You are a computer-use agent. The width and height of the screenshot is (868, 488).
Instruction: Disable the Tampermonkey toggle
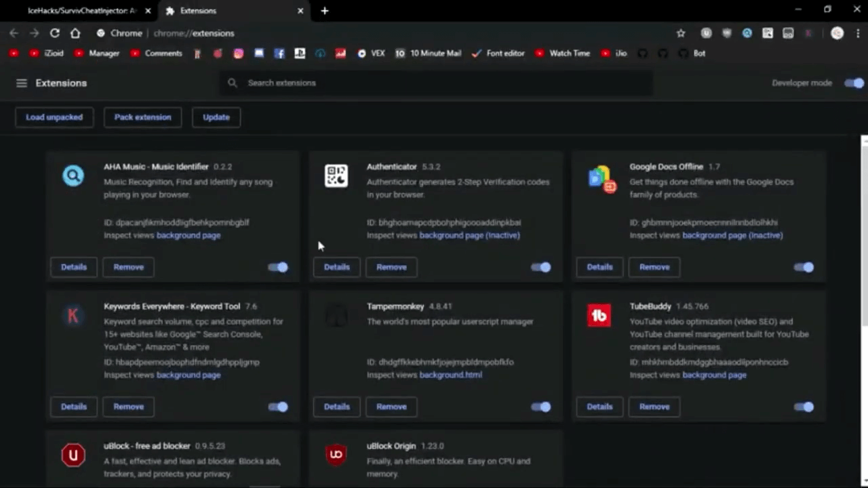coord(541,407)
